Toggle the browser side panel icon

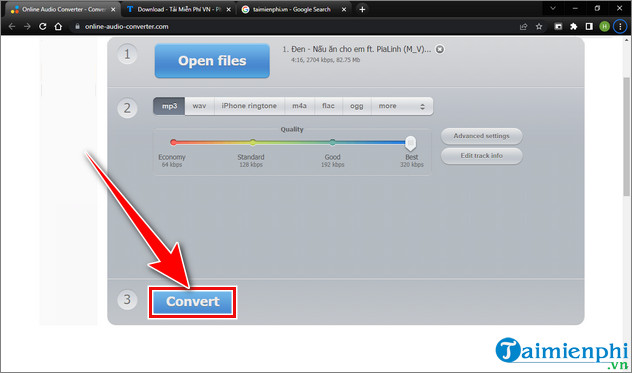[x=589, y=27]
